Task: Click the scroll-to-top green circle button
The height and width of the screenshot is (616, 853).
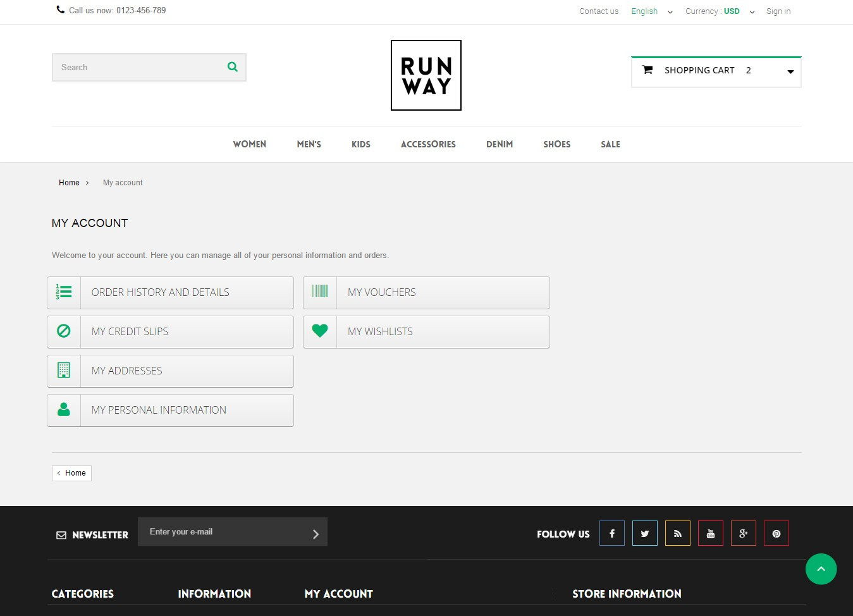Action: pos(821,569)
